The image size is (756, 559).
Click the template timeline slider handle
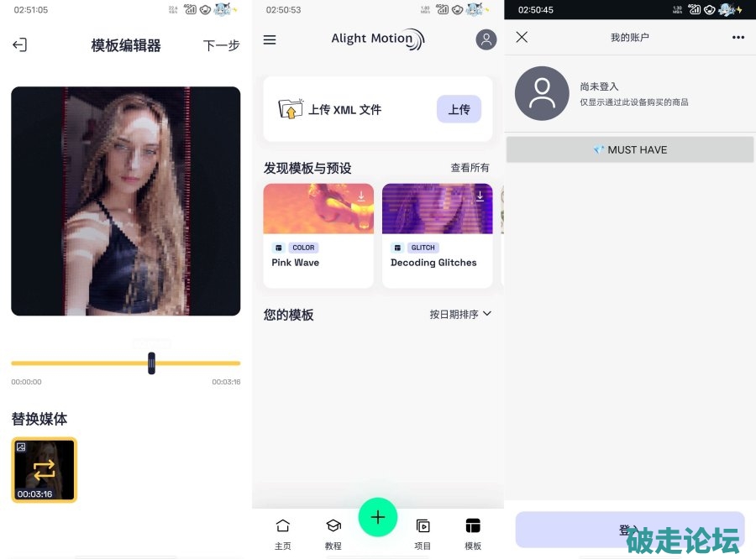(x=151, y=363)
